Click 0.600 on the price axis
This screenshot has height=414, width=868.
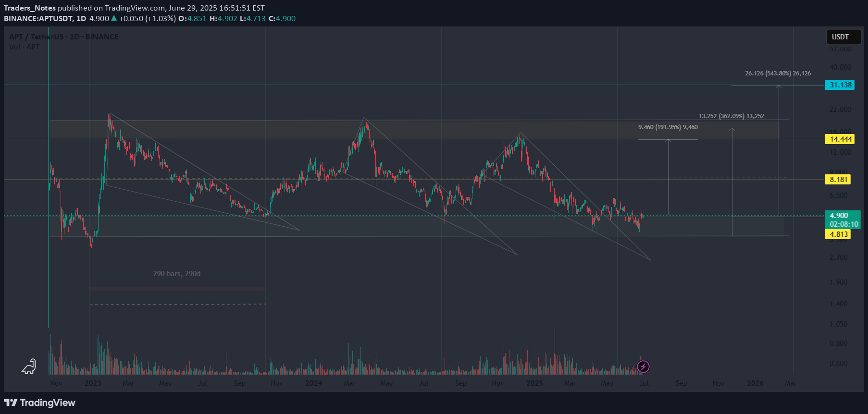[x=839, y=364]
